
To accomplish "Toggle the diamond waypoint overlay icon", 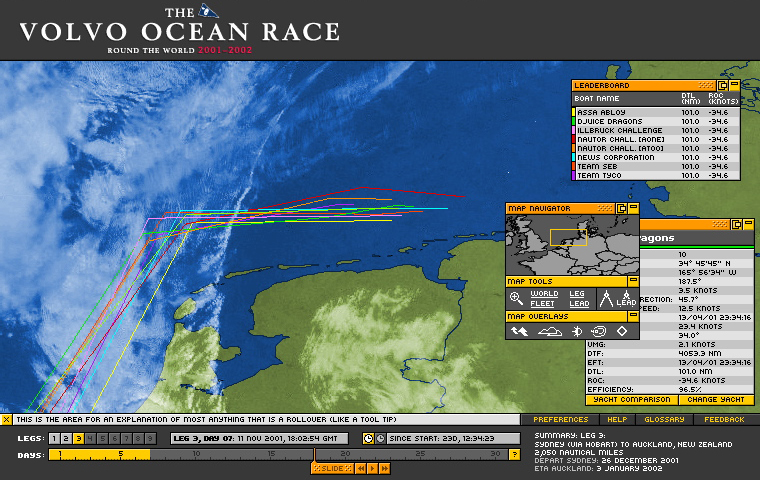I will click(x=622, y=331).
